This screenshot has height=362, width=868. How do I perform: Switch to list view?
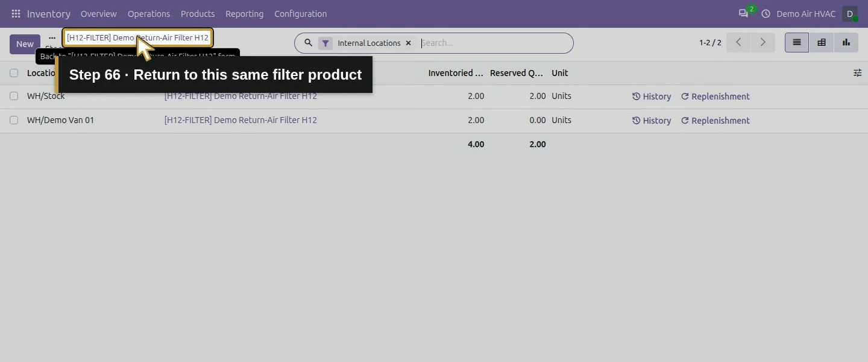pos(797,42)
